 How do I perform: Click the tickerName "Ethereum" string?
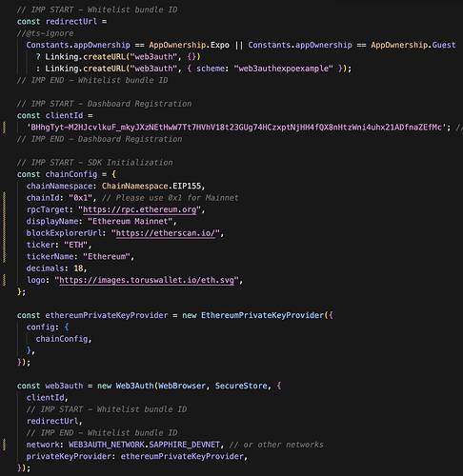pos(107,256)
